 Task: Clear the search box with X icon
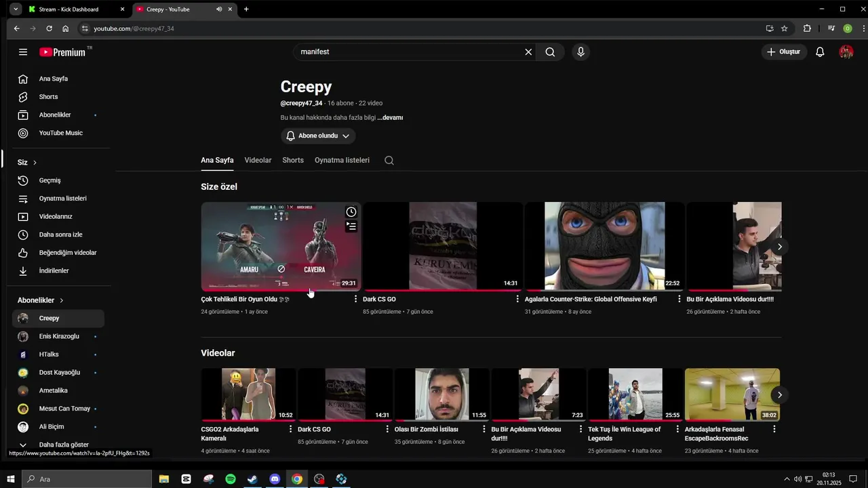[x=528, y=52]
